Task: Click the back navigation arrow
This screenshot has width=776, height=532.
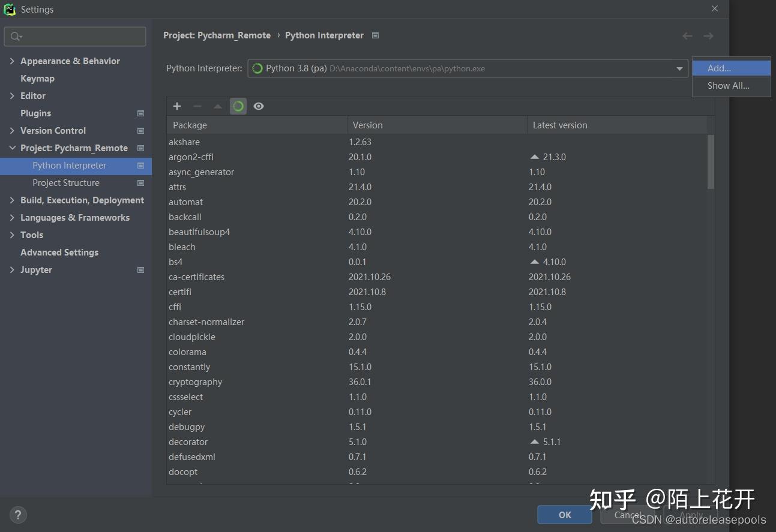Action: tap(687, 36)
